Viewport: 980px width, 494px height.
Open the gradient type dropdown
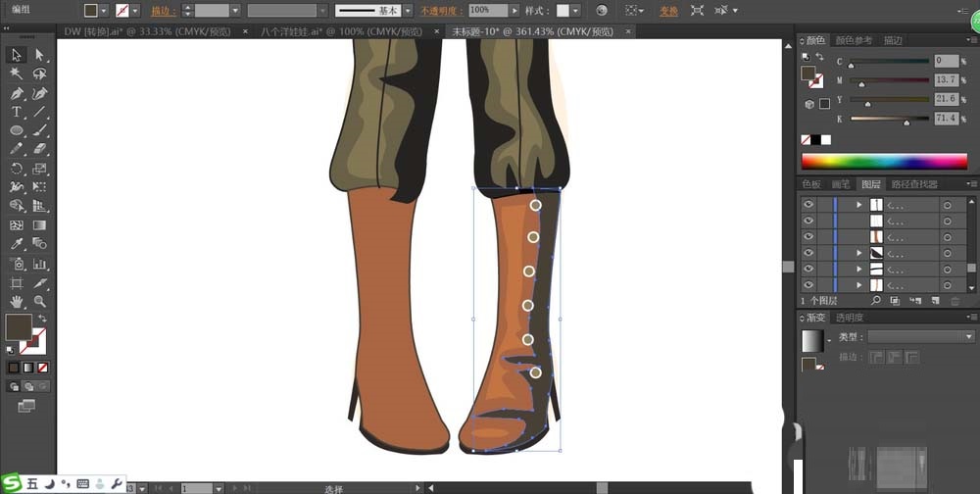[968, 336]
